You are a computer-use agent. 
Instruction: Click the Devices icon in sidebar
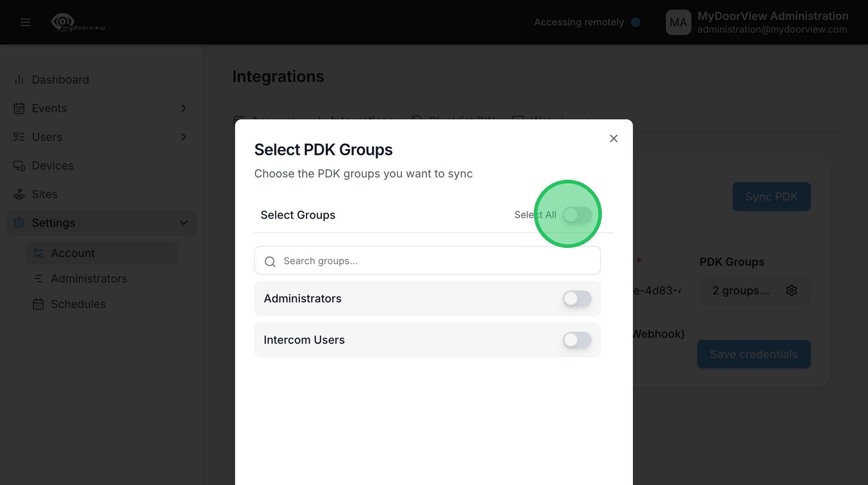click(x=19, y=166)
